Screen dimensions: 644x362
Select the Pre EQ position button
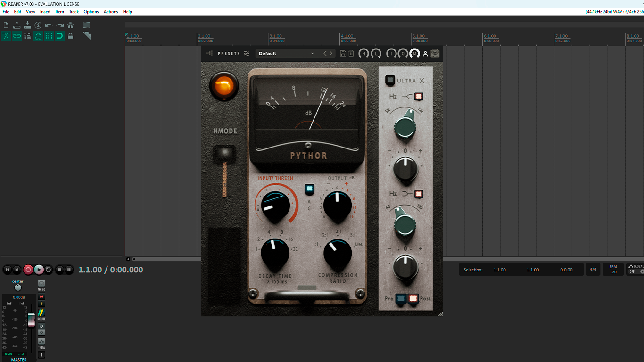click(x=401, y=298)
